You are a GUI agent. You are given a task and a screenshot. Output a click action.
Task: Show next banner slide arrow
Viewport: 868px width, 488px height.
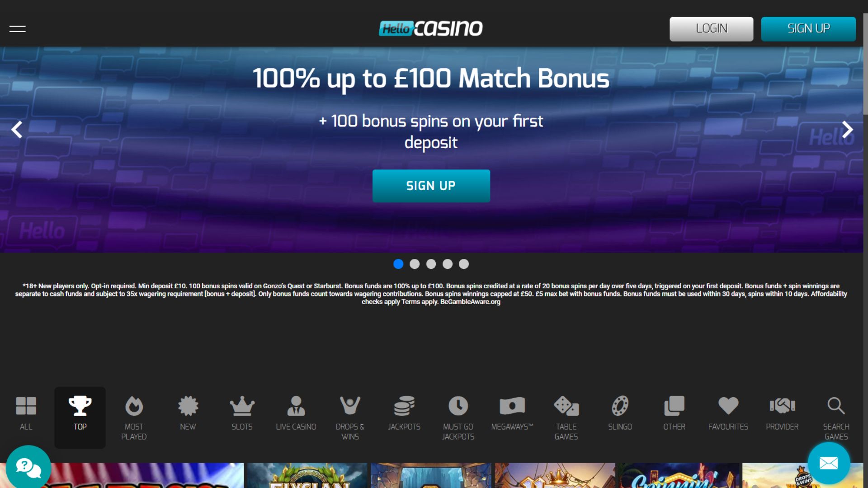click(848, 130)
